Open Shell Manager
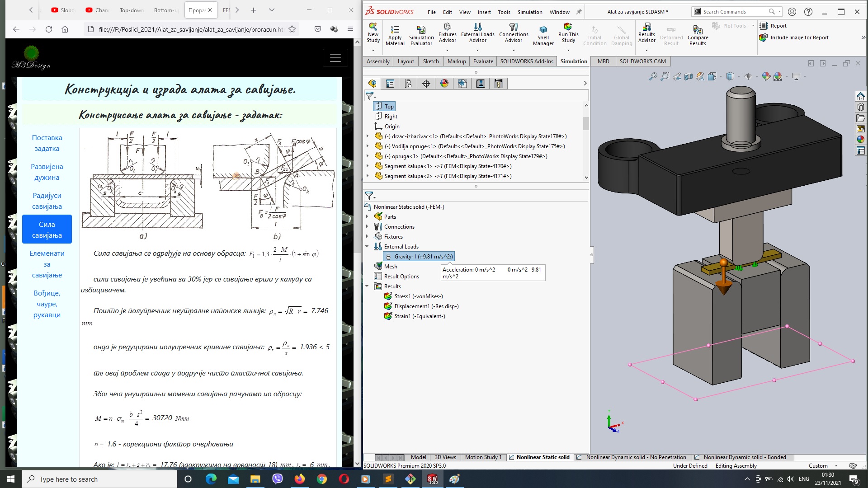This screenshot has width=868, height=488. (543, 35)
